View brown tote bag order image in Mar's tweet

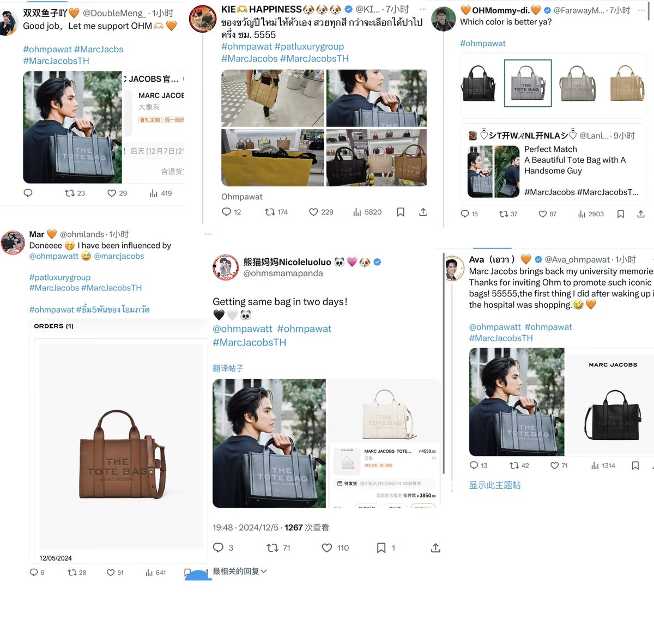tap(121, 446)
